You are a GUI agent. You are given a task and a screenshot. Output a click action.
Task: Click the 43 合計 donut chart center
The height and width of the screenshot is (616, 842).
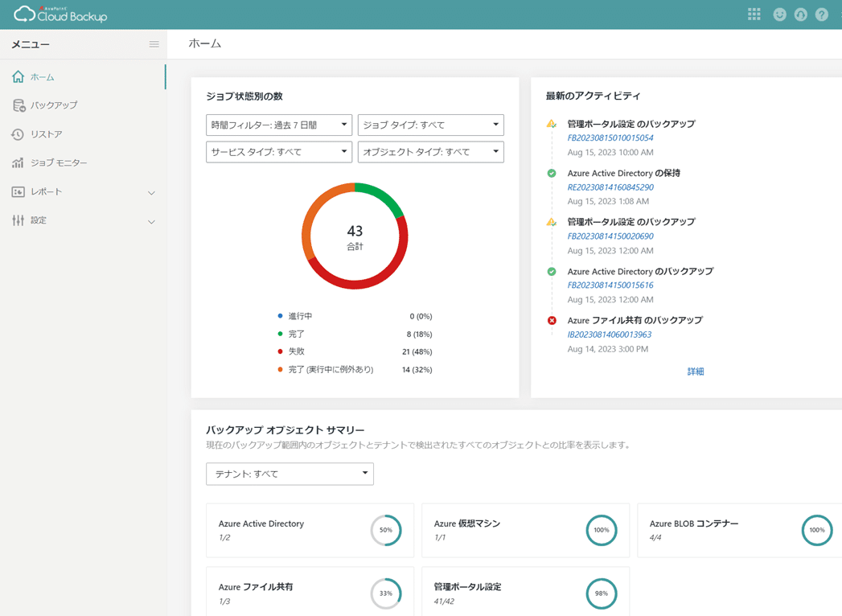355,236
